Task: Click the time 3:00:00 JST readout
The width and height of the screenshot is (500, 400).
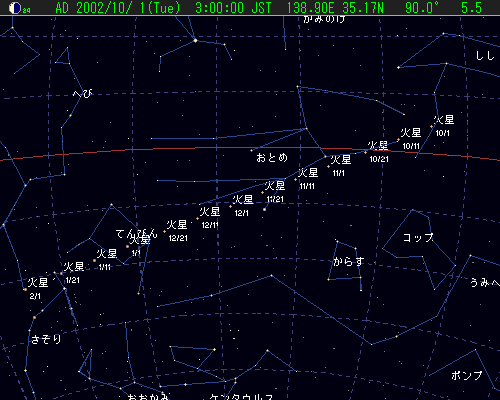Action: click(233, 8)
